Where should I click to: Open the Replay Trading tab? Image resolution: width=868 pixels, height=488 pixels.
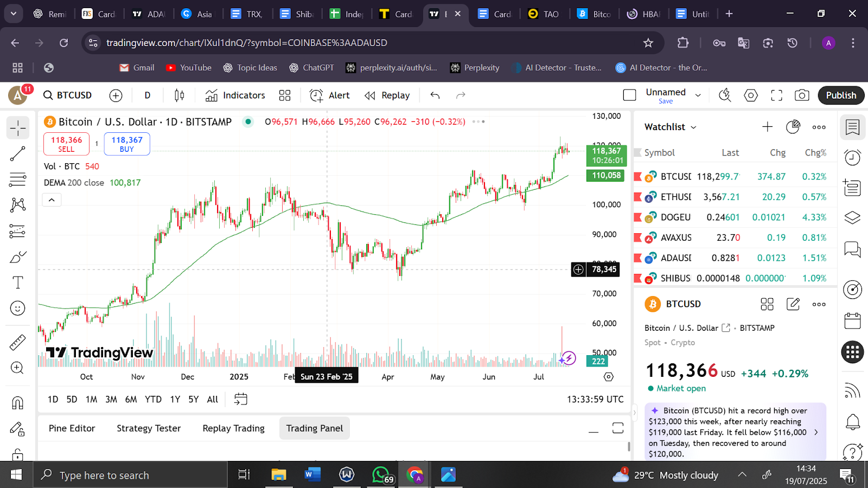[x=234, y=428]
